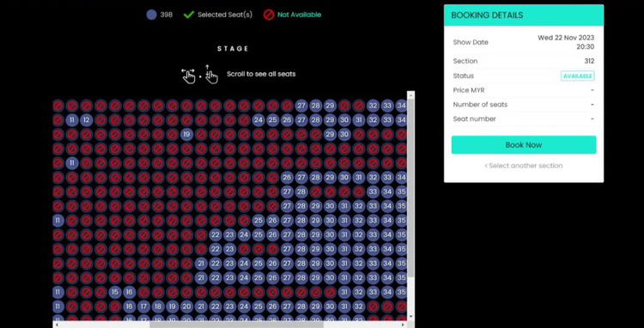Click the 'Not Available' legend text
The width and height of the screenshot is (644, 328).
pos(300,15)
